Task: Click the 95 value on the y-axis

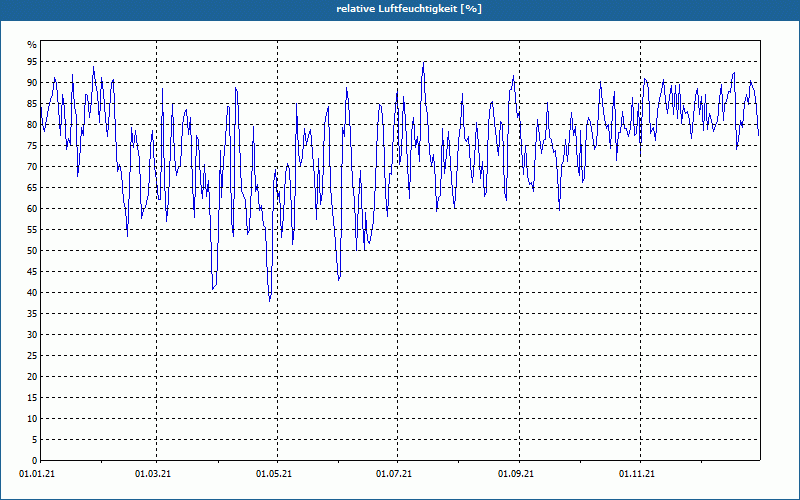Action: 31,62
